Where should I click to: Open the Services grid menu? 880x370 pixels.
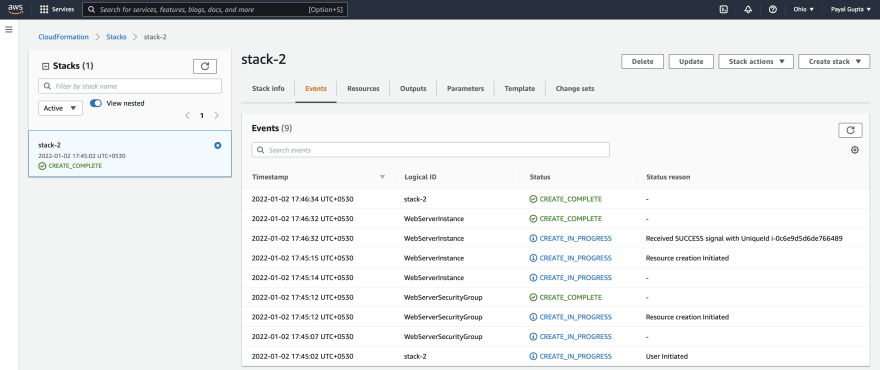57,10
